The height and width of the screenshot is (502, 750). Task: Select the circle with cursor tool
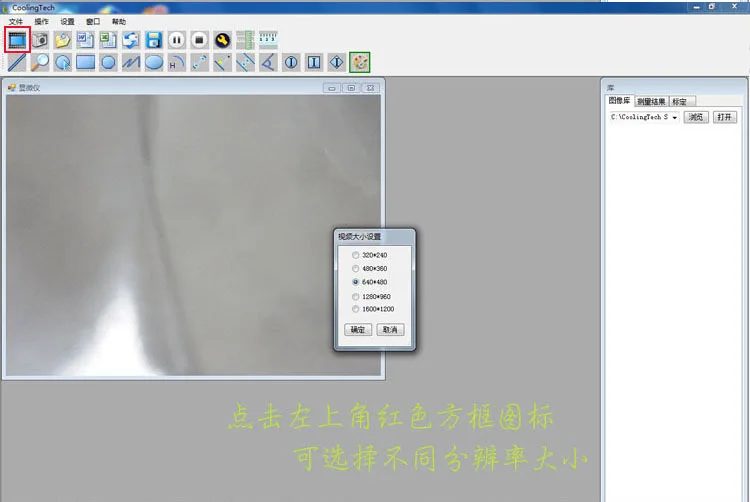coord(63,62)
